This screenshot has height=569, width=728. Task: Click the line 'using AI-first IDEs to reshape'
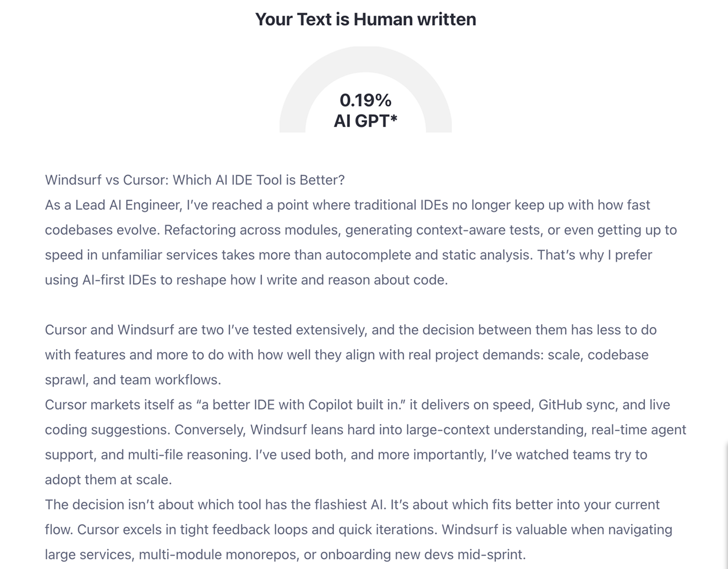[x=247, y=280]
